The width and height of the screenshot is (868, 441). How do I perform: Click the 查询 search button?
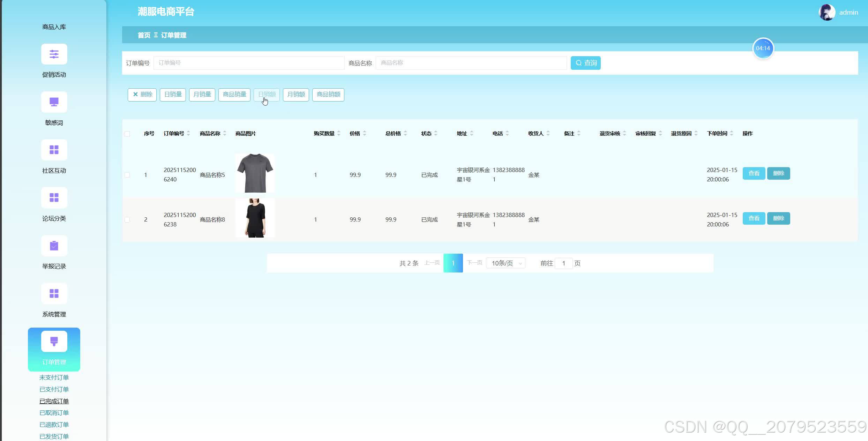point(586,63)
